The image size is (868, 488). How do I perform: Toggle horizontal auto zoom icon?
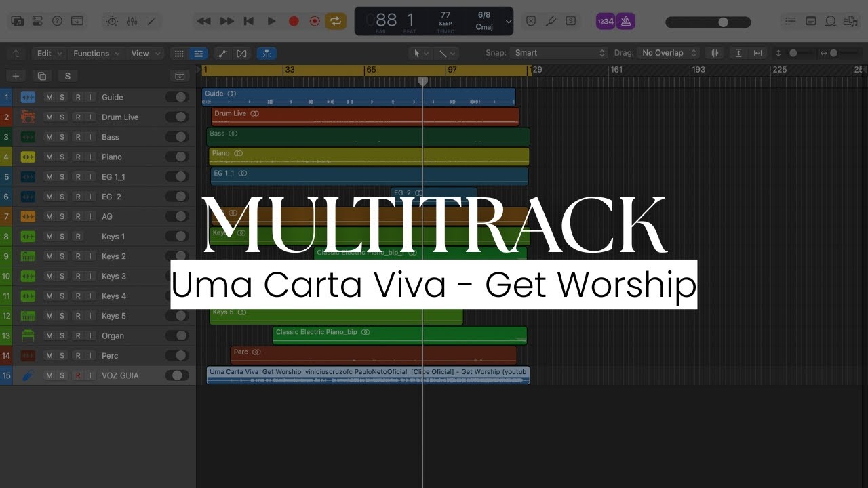[x=757, y=53]
